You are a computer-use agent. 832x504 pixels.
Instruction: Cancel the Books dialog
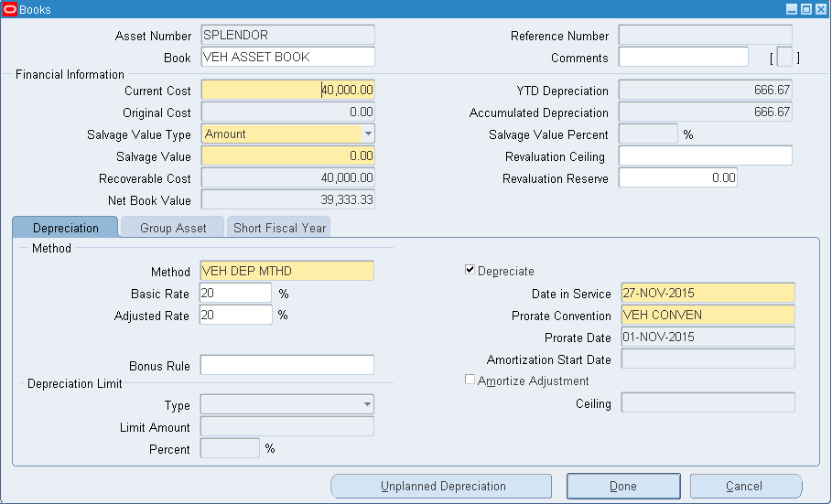pos(745,486)
